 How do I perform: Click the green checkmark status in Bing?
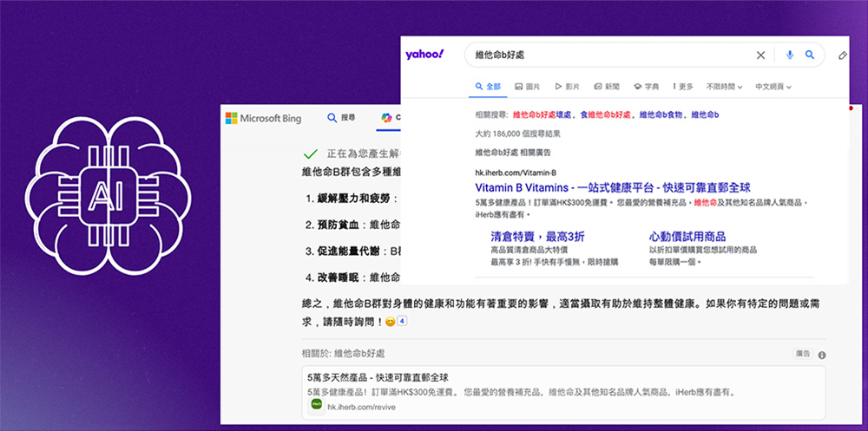click(311, 153)
